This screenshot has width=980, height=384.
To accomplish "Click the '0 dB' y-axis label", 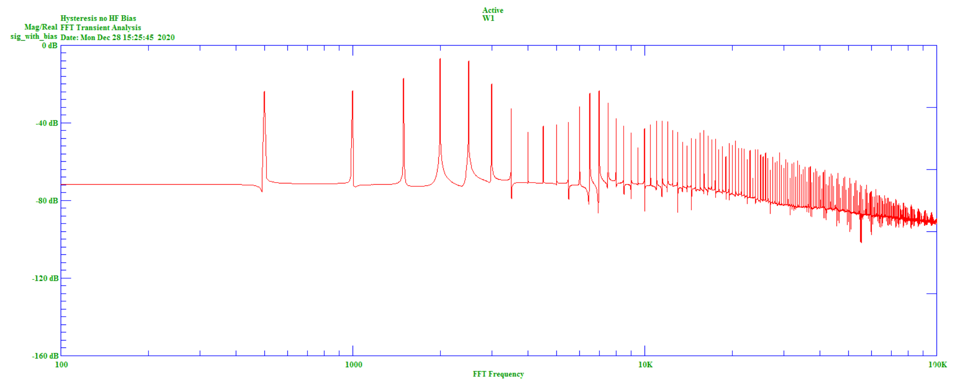I will click(x=50, y=46).
